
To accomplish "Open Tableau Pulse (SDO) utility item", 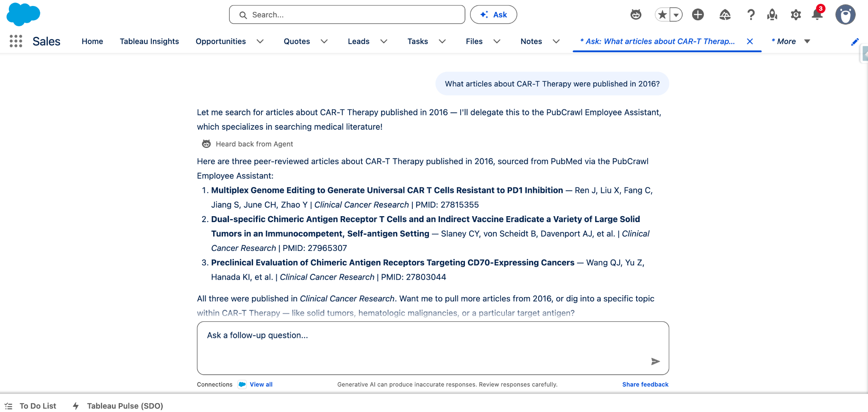I will click(x=118, y=406).
